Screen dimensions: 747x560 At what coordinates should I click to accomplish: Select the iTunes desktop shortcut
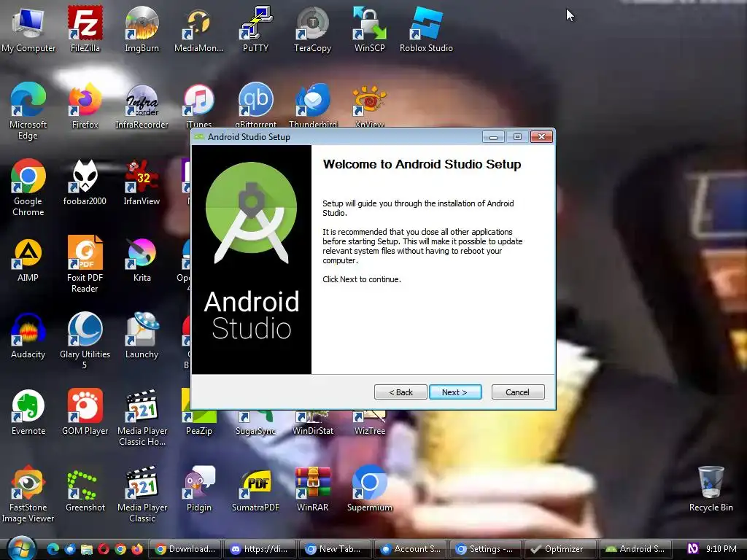198,105
